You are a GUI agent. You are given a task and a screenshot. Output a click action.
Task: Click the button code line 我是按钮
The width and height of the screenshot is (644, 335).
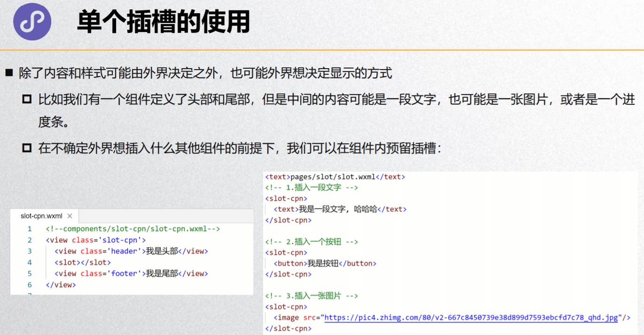pyautogui.click(x=325, y=263)
